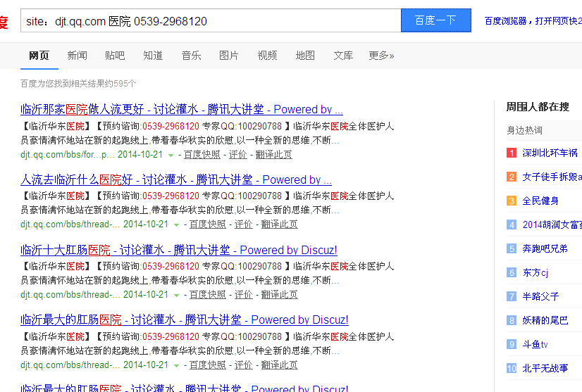Screen dimensions: 582x392
Task: Switch to the 图片 tab
Action: [x=229, y=56]
